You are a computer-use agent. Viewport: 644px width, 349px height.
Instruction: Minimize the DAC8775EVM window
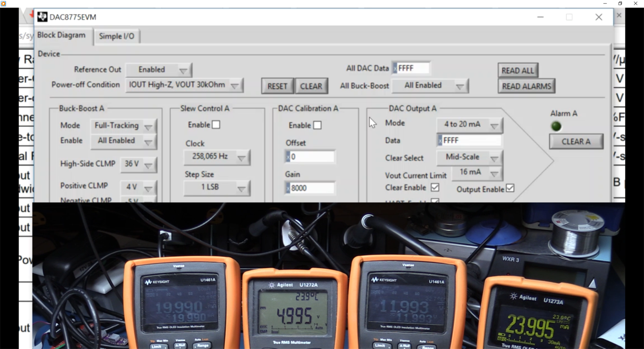pos(540,17)
